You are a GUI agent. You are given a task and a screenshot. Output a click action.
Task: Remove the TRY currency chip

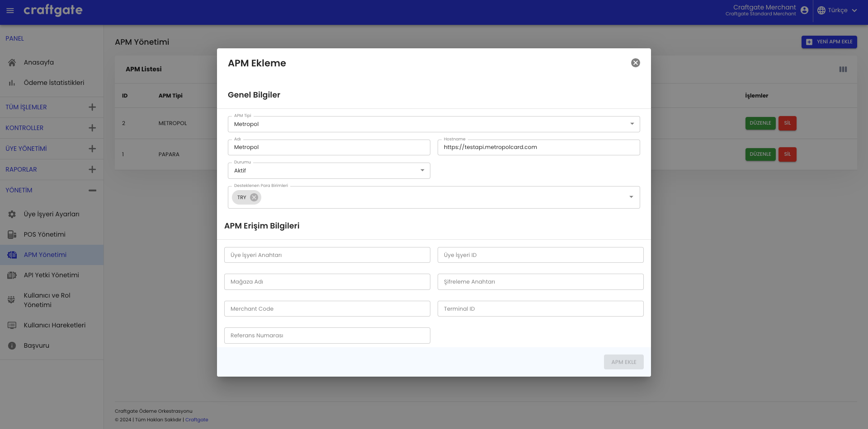[x=254, y=197]
